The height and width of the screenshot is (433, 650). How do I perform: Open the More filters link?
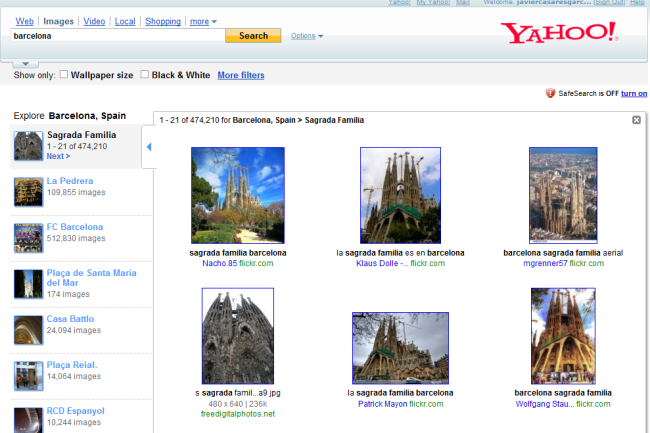pyautogui.click(x=241, y=75)
